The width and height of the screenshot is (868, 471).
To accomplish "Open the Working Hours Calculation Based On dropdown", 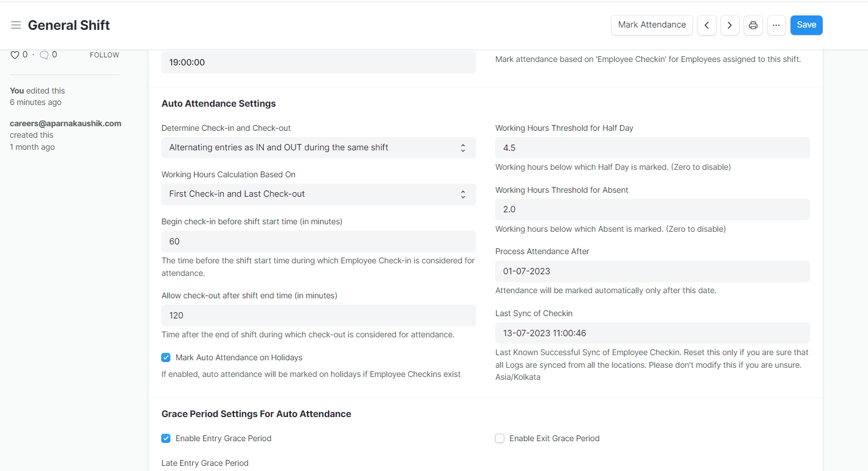I will [x=318, y=194].
